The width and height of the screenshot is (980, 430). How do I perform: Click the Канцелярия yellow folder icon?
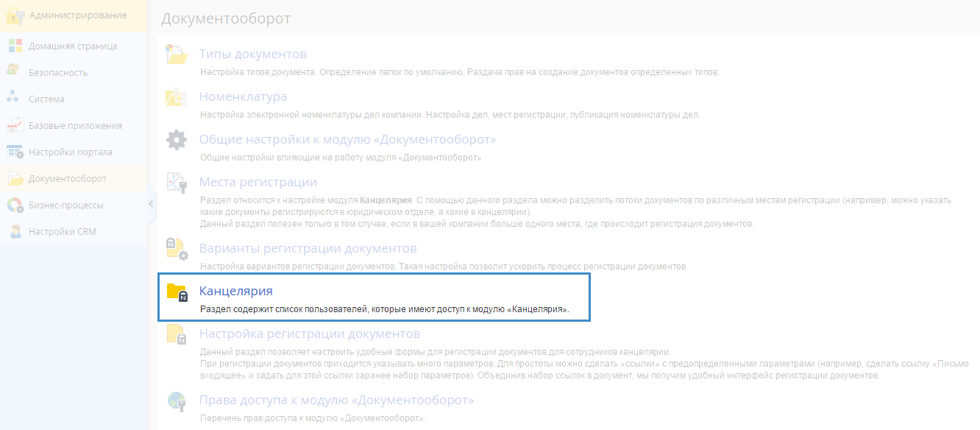click(x=177, y=292)
